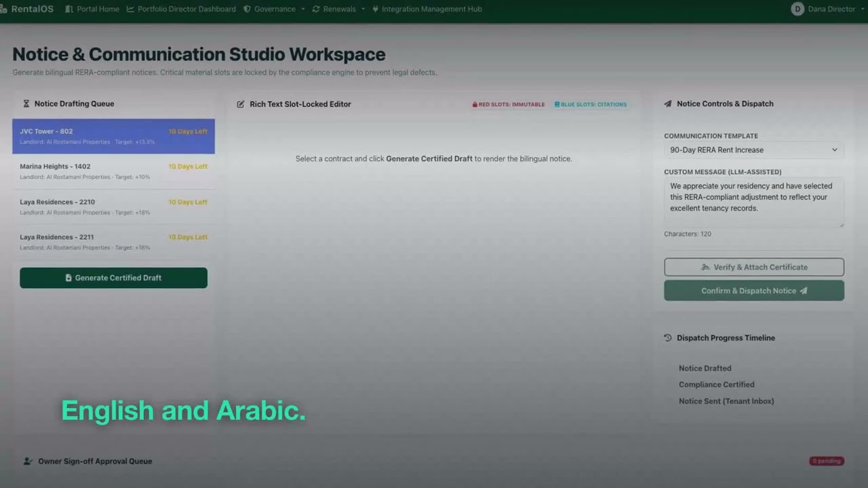Click the Notice Drafted timeline step
Screen dimensions: 868x488
[x=705, y=369]
